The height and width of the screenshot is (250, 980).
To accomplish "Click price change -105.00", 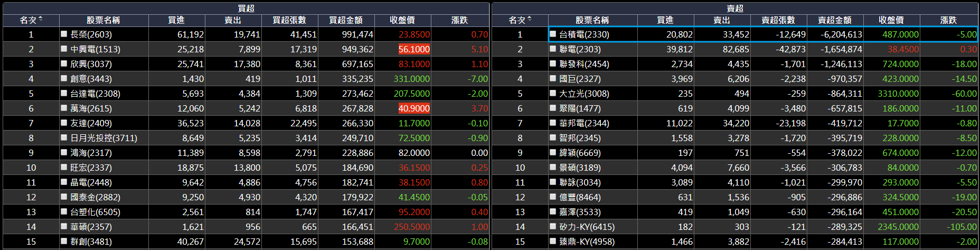I will point(961,227).
